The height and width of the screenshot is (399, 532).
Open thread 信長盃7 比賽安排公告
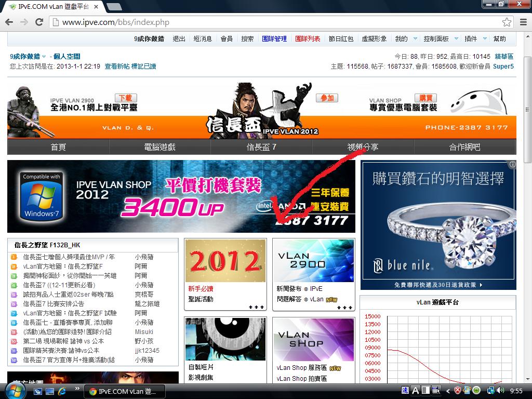click(54, 303)
